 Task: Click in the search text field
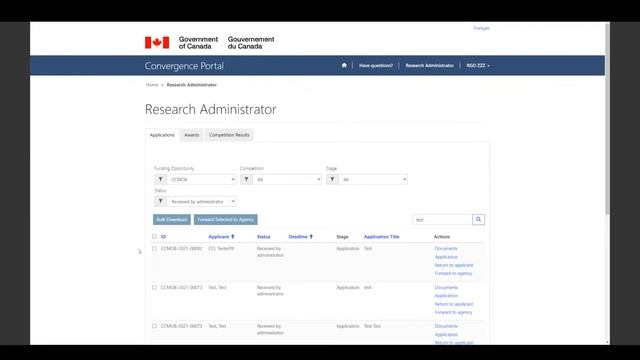[x=442, y=220]
